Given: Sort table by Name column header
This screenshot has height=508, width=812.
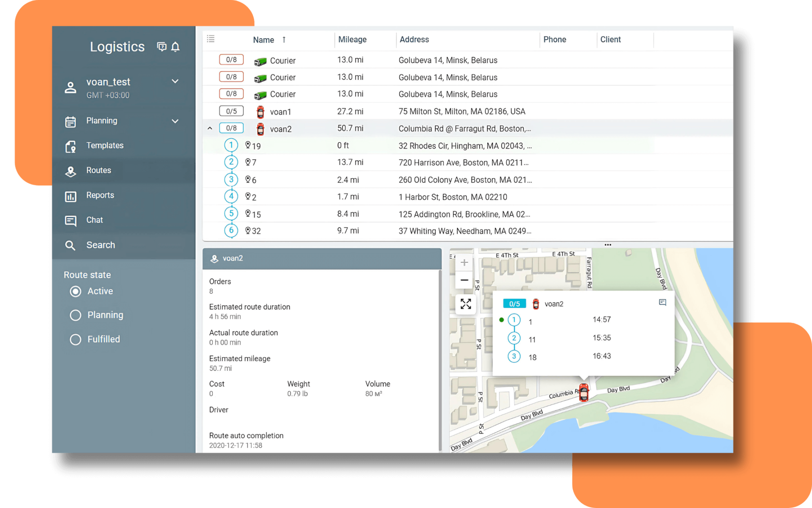Looking at the screenshot, I should (264, 40).
